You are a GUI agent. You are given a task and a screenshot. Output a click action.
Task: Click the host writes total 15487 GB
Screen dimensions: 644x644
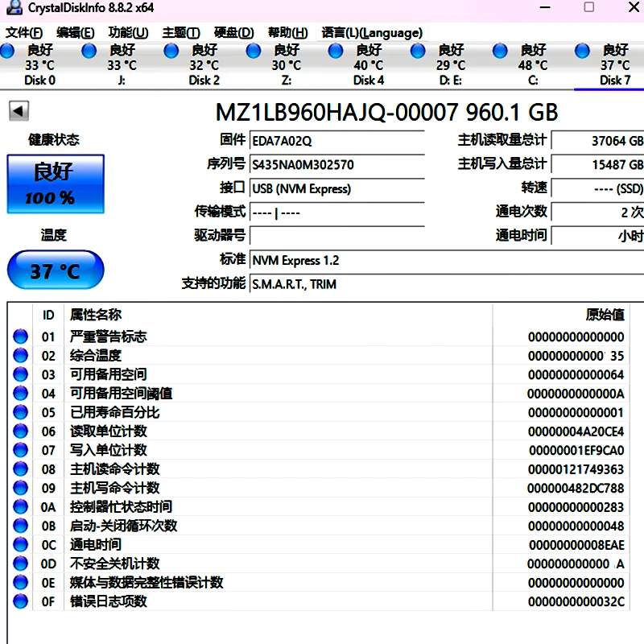(597, 165)
